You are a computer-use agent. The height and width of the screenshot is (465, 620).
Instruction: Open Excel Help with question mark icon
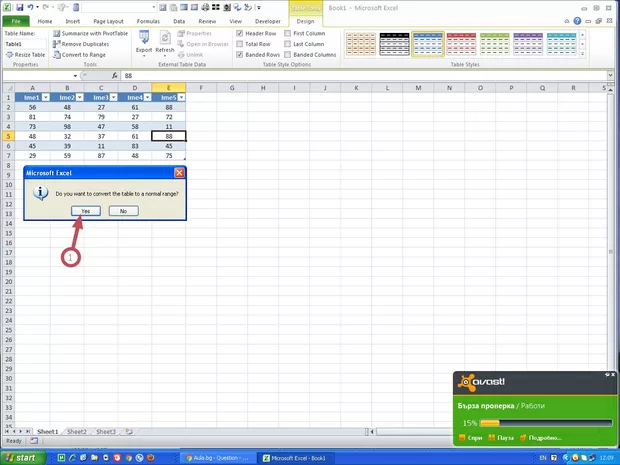coord(577,21)
